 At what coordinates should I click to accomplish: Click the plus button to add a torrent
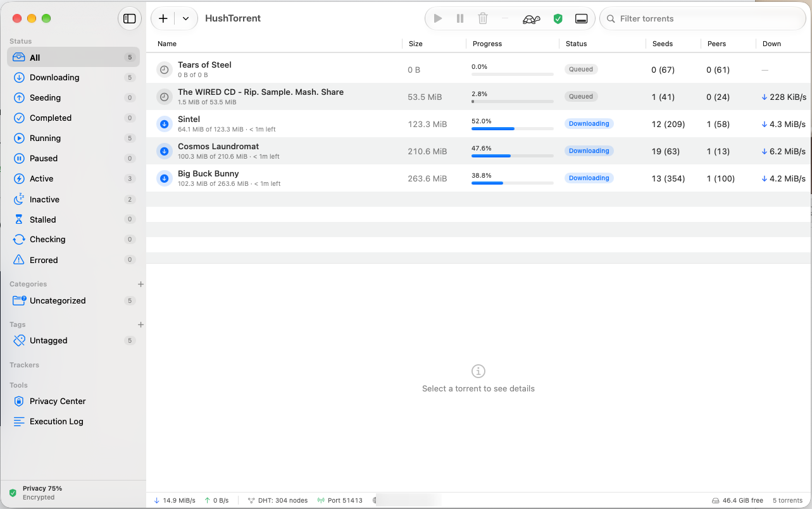pyautogui.click(x=163, y=18)
